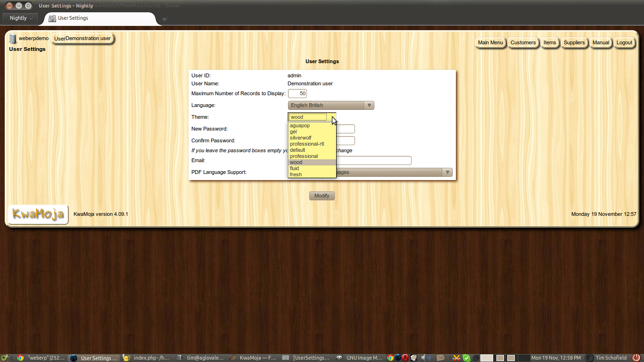Open the Main Menu page
This screenshot has height=362, width=644.
490,42
